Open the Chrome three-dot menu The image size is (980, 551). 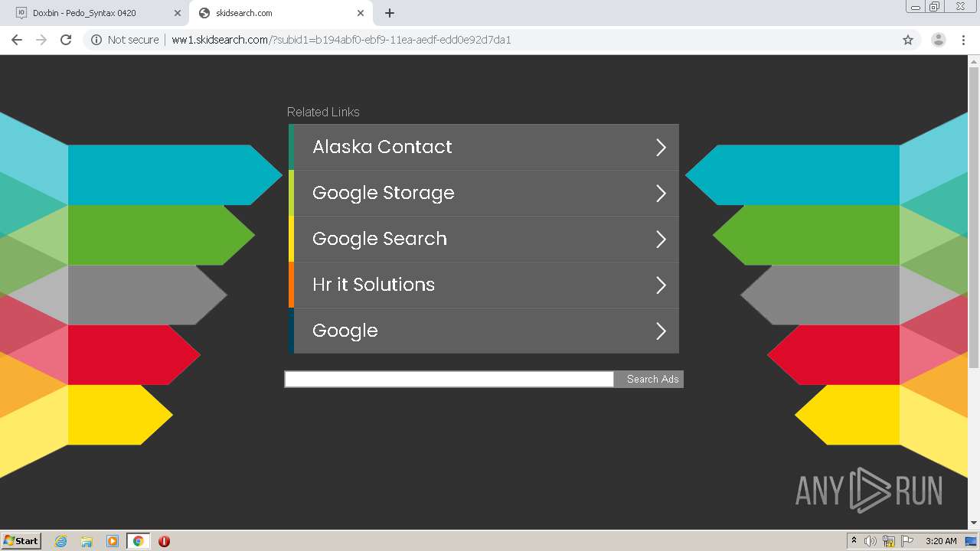tap(963, 40)
